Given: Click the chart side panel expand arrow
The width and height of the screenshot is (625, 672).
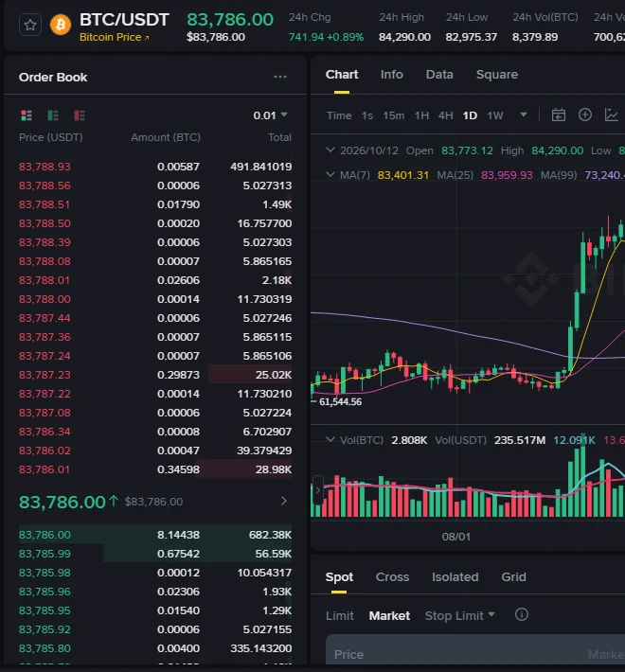Looking at the screenshot, I should 317,490.
